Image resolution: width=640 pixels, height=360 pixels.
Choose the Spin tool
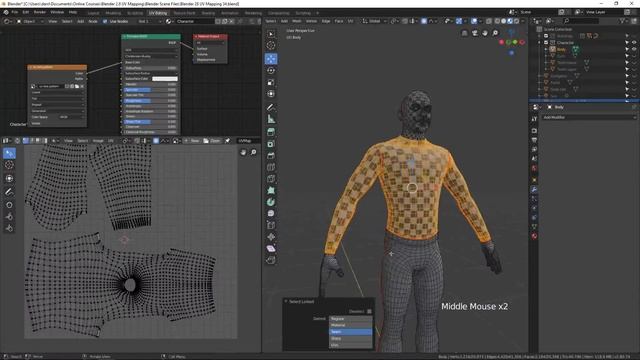[271, 202]
